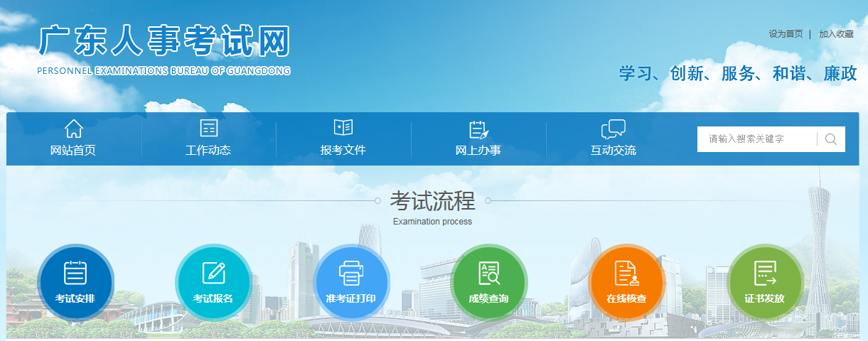Click the 'Examination process' subtitle
This screenshot has height=341, width=868.
pos(432,222)
